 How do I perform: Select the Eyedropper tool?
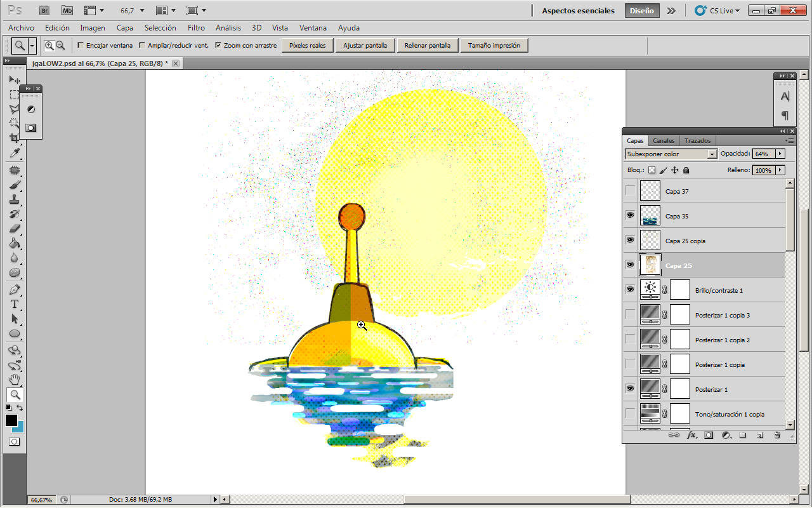(x=15, y=153)
